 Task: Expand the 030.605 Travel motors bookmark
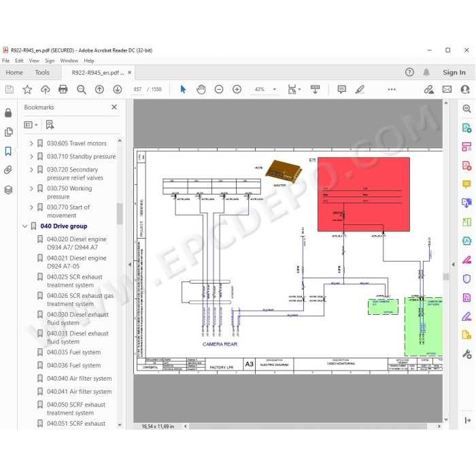[31, 143]
